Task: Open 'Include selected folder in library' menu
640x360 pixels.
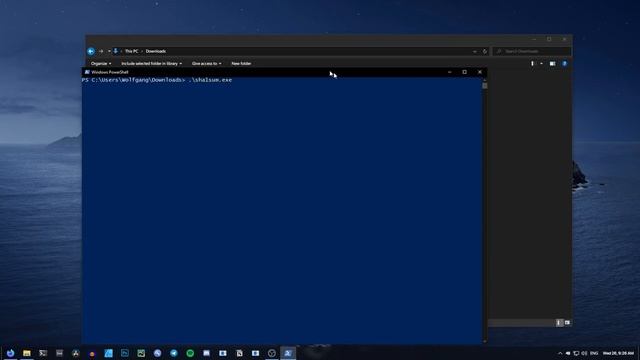Action: coord(151,64)
